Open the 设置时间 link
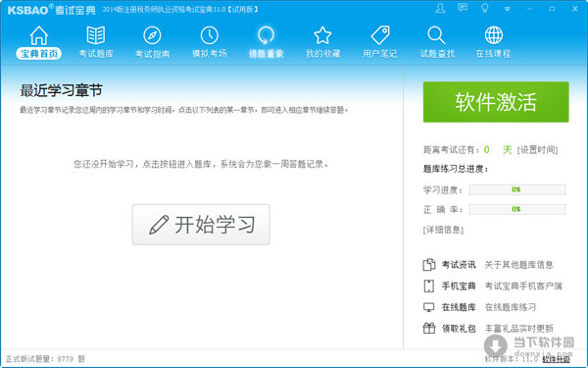The height and width of the screenshot is (368, 588). pos(537,150)
